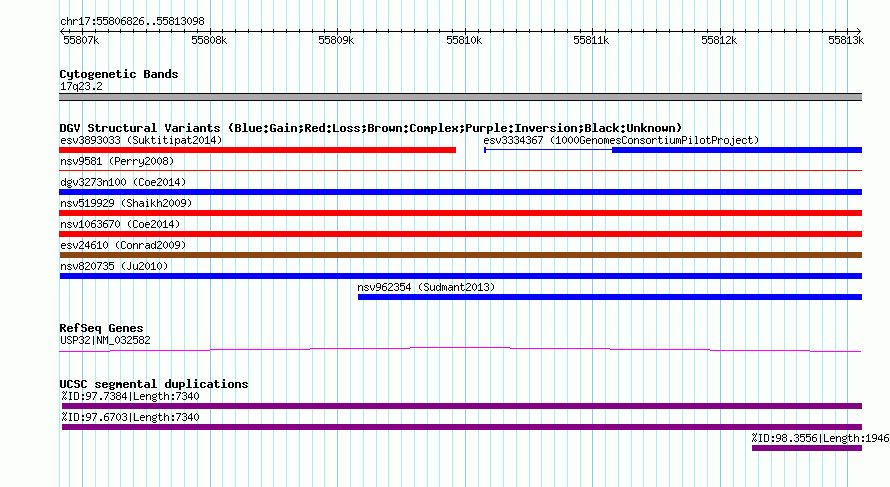Select the esv24610 (Conrad2009) label

[x=123, y=245]
